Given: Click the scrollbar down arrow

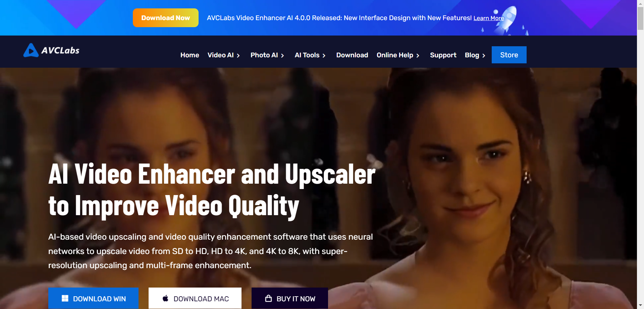Looking at the screenshot, I should click(640, 305).
